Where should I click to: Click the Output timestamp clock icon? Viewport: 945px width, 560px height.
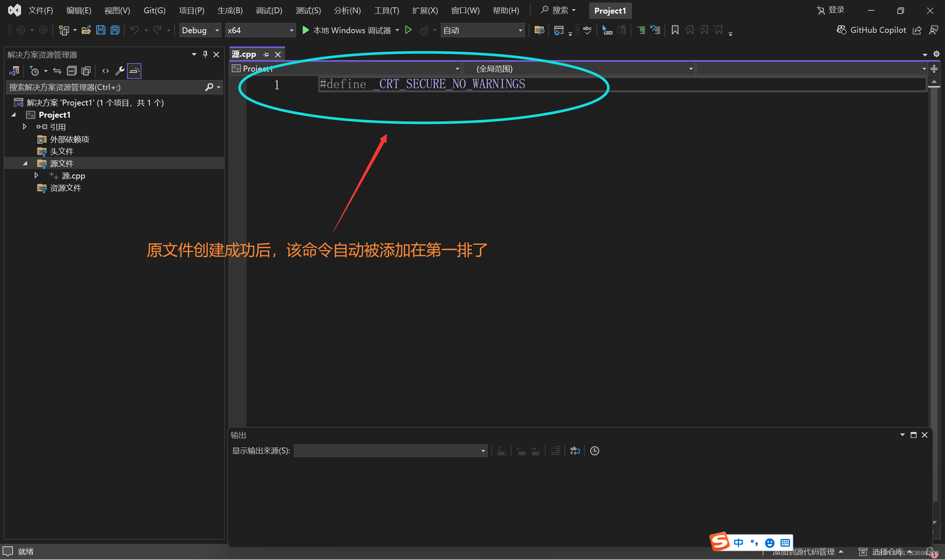(594, 451)
